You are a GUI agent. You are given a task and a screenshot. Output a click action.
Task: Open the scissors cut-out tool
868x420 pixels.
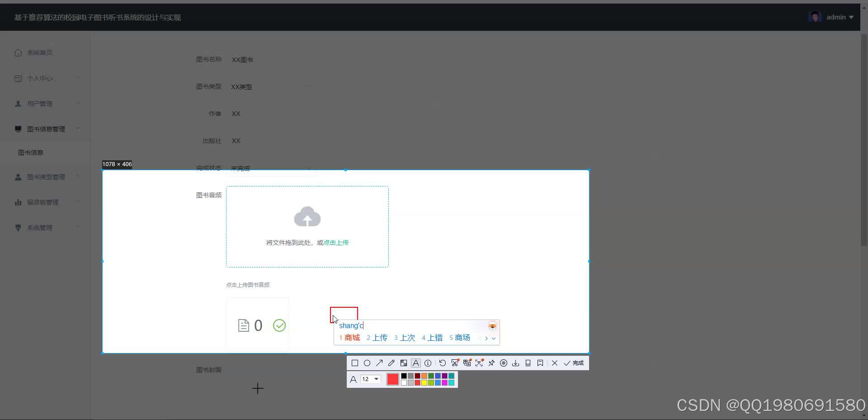[x=455, y=363]
